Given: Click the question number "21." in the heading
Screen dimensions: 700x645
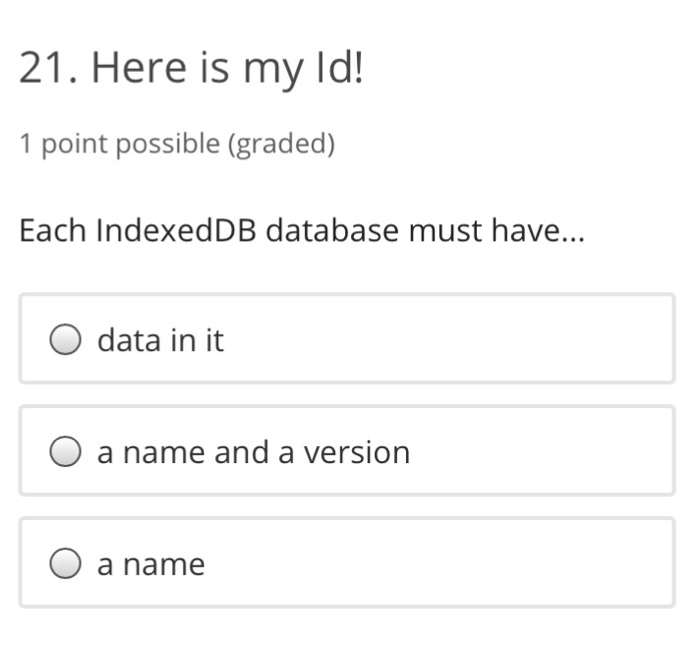Looking at the screenshot, I should (x=50, y=69).
